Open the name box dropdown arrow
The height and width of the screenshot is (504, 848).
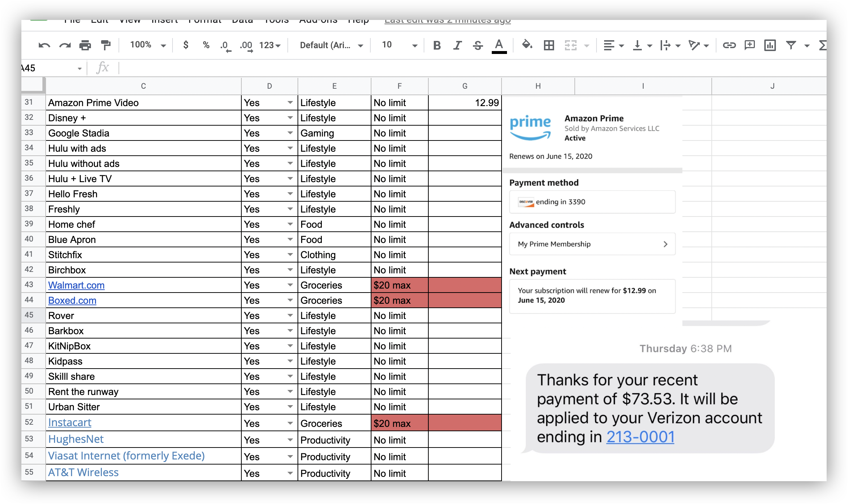tap(79, 68)
